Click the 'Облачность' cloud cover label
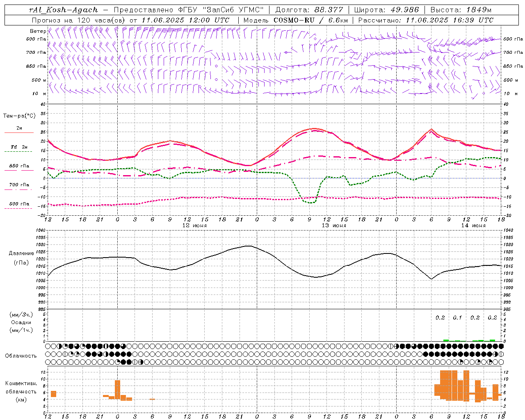The width and height of the screenshot is (525, 420). pos(21,356)
